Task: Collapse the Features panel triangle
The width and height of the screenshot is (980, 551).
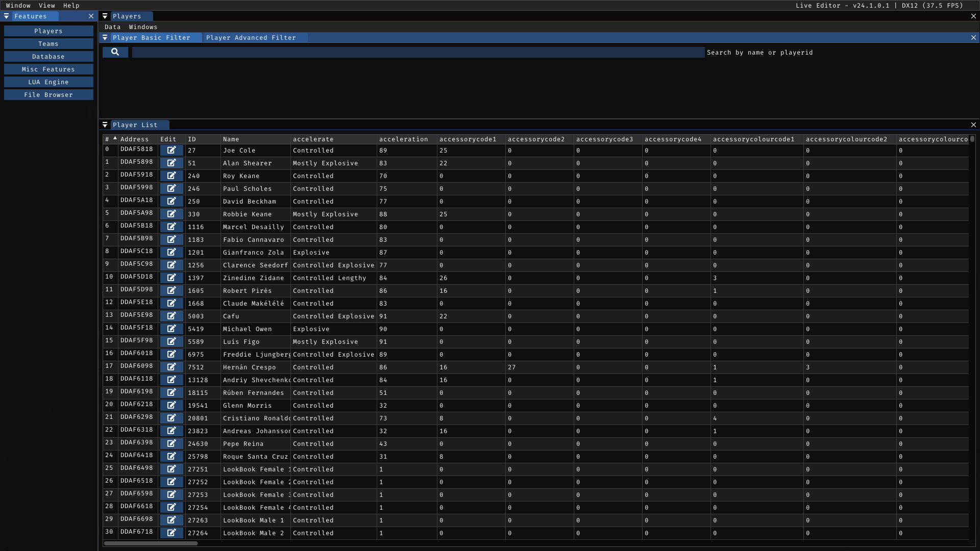Action: (6, 16)
